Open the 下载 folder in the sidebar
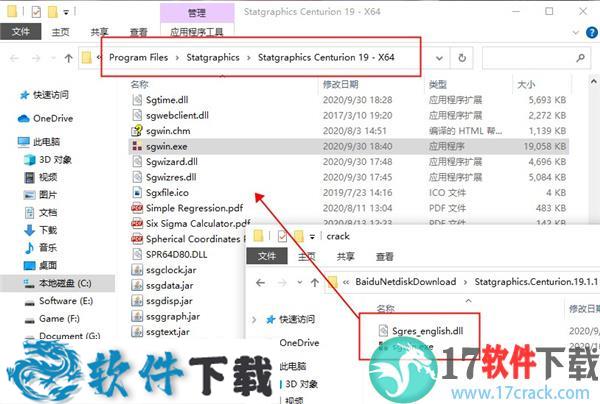Image resolution: width=600 pixels, height=404 pixels. point(48,230)
